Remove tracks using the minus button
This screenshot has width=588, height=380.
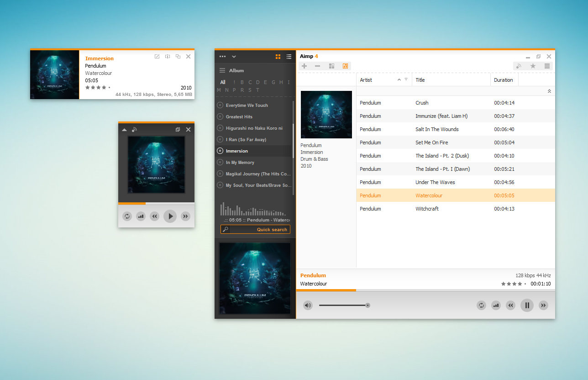pos(318,66)
